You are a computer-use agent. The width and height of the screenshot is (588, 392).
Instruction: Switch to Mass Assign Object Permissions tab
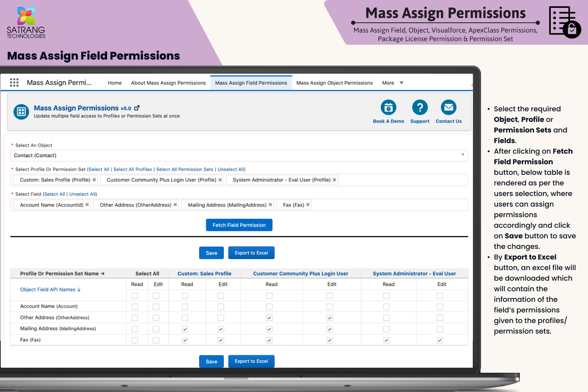334,83
